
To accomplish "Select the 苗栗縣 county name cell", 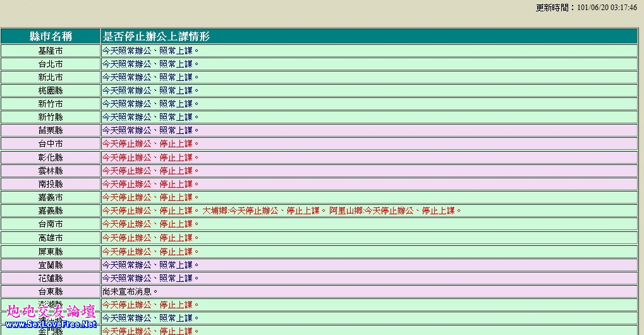I will [51, 130].
